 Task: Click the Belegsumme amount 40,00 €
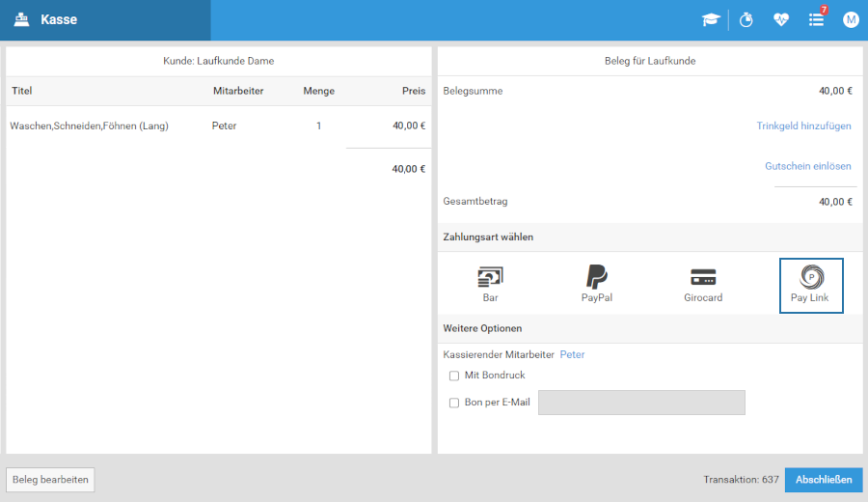(x=835, y=91)
